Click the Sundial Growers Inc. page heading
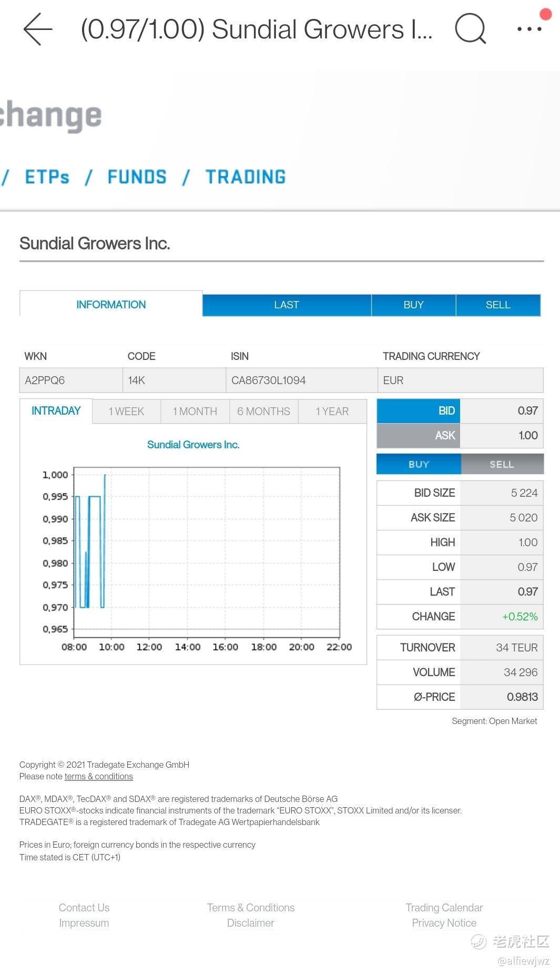 pyautogui.click(x=95, y=243)
